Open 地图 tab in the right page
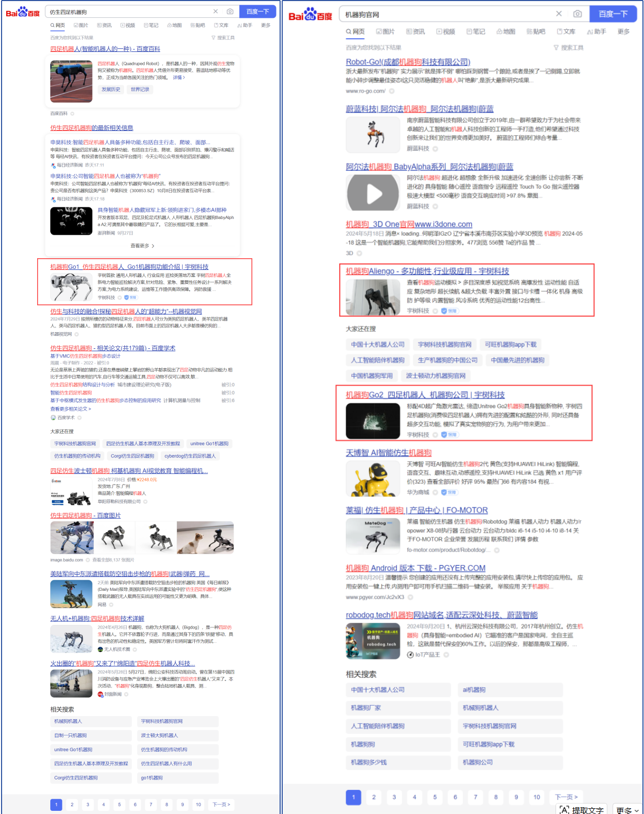The width and height of the screenshot is (644, 814). [506, 32]
